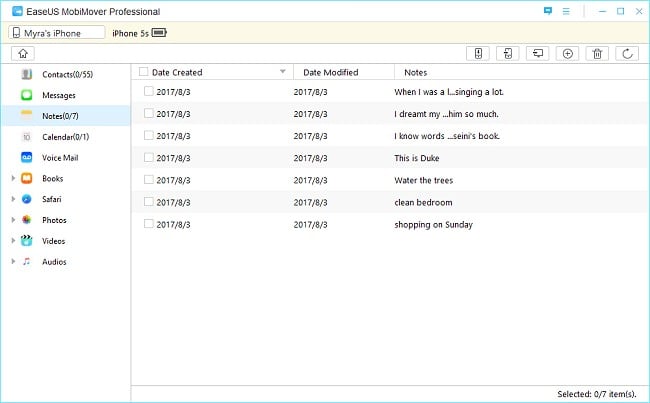Click the Date Created sort arrow
The height and width of the screenshot is (403, 650).
coord(283,72)
